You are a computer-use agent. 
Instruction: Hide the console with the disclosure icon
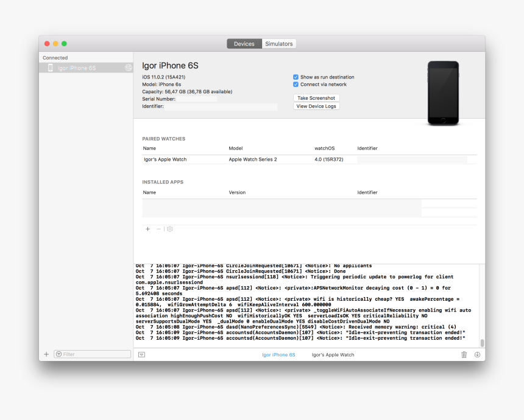142,354
